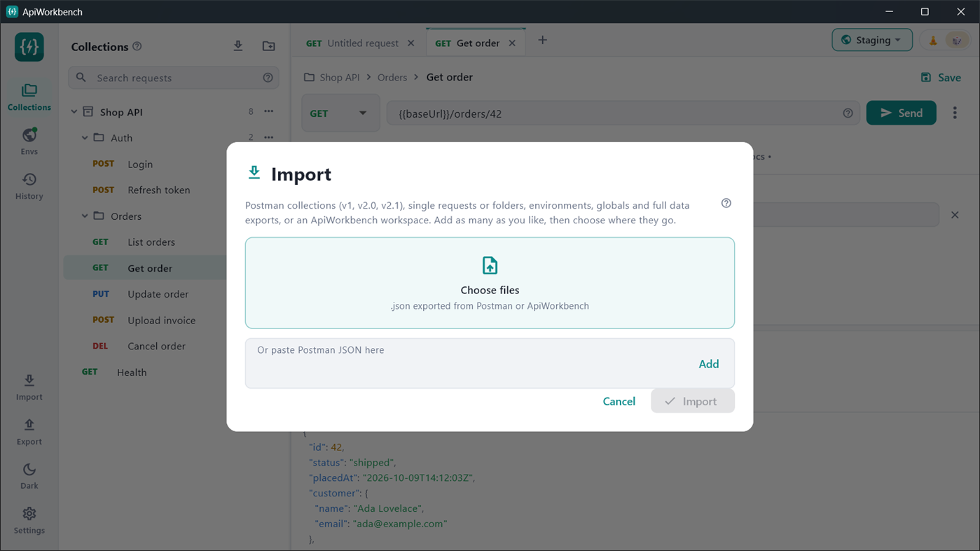Click the Choose files drop area
The height and width of the screenshot is (551, 980).
[490, 283]
